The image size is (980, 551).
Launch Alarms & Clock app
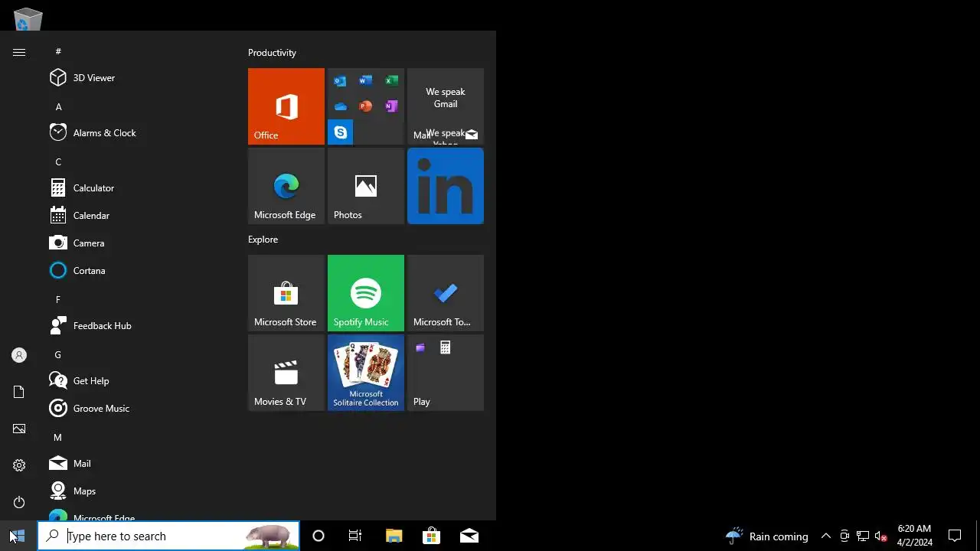click(x=136, y=133)
